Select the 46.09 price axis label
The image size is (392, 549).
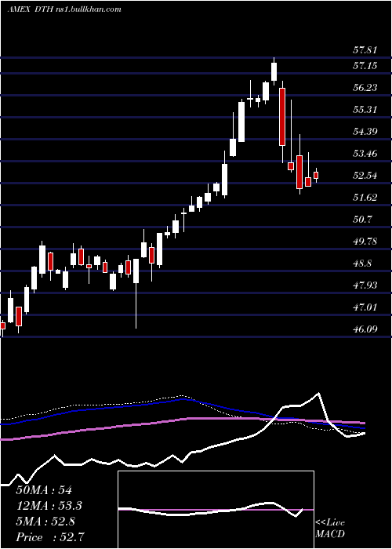pos(365,329)
